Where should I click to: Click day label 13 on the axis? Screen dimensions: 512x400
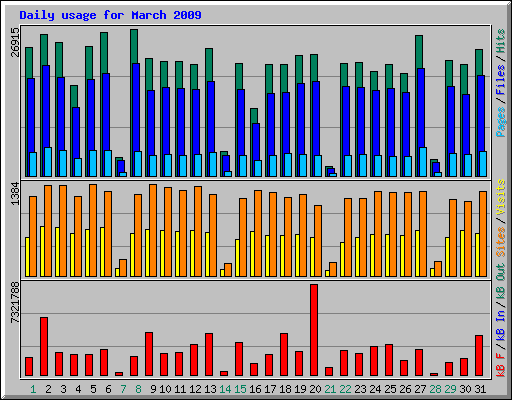(210, 389)
